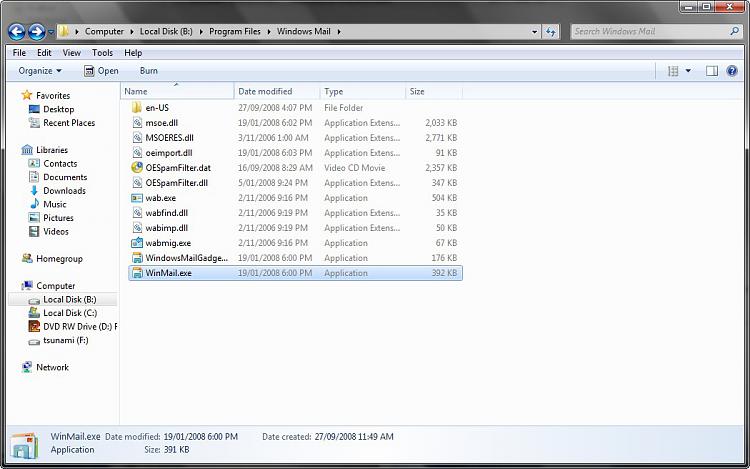Viewport: 750px width, 469px height.
Task: Click the Favorites star icon
Action: coord(27,95)
